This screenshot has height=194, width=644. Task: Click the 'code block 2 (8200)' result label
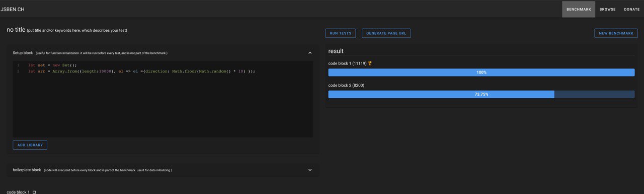click(347, 85)
